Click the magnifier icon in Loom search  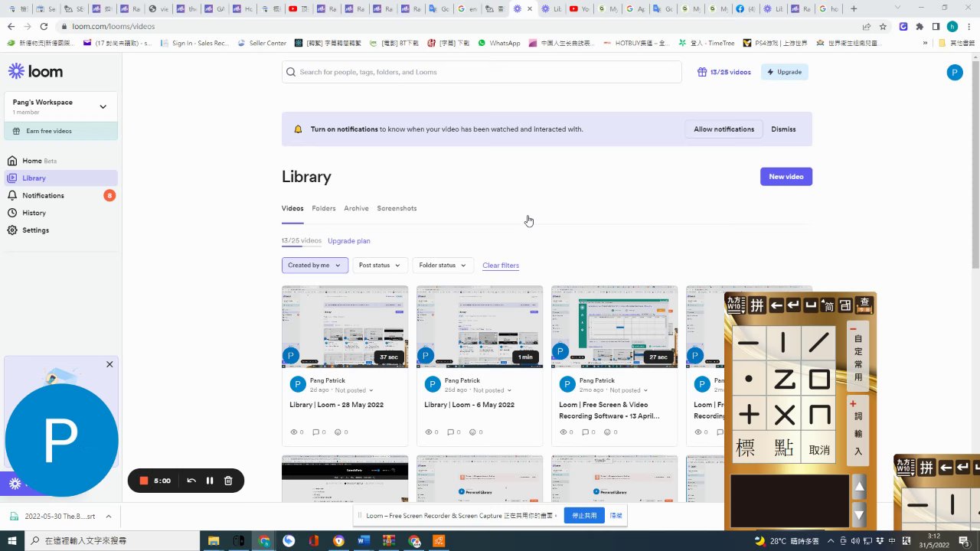pos(291,72)
